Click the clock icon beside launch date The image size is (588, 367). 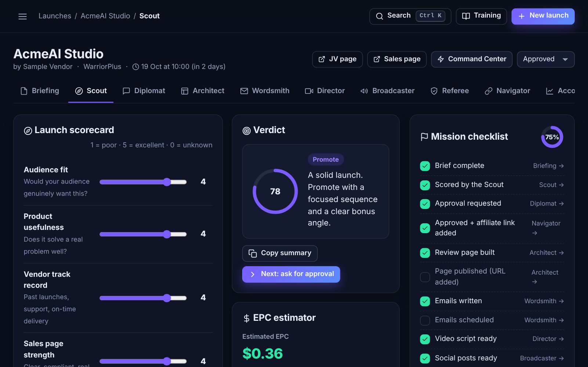[x=135, y=67]
